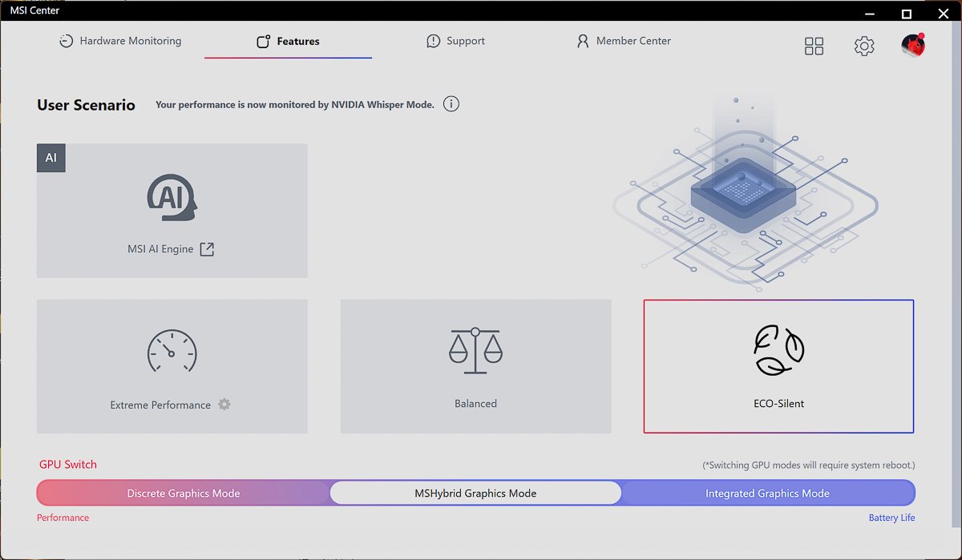Click the MSI AI Engine external-link icon
This screenshot has width=962, height=560.
[207, 249]
